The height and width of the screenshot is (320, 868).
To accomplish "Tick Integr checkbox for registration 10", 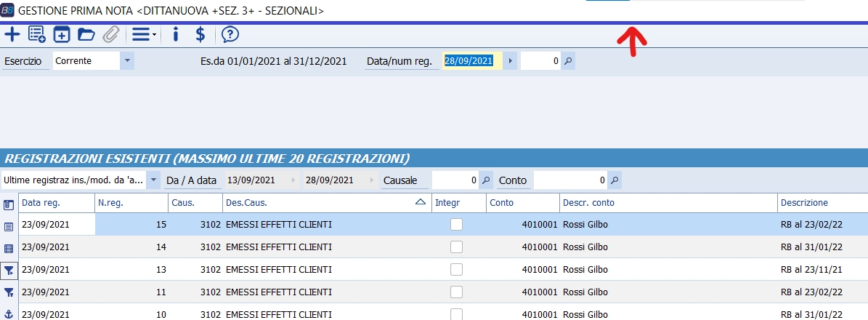I will (x=456, y=314).
